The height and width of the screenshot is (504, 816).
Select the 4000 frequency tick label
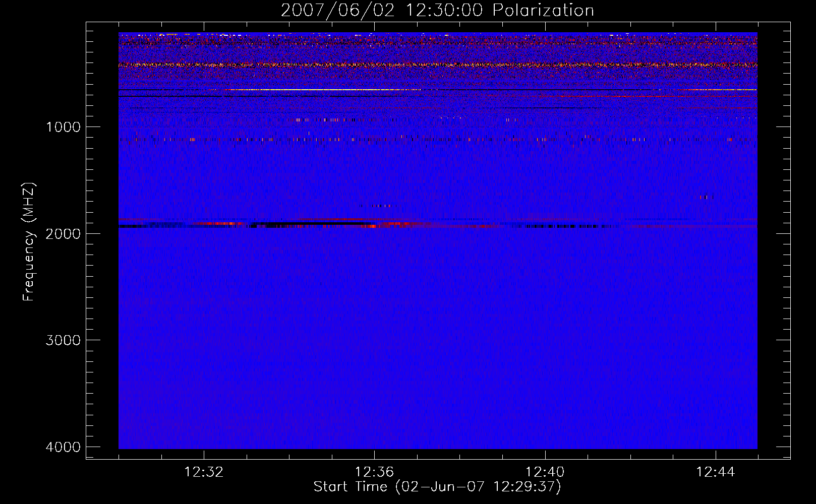click(x=63, y=447)
